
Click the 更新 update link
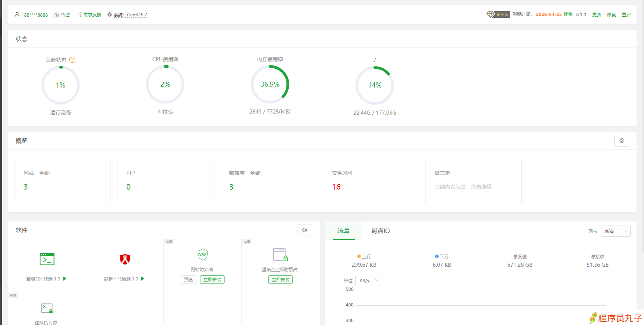click(597, 15)
